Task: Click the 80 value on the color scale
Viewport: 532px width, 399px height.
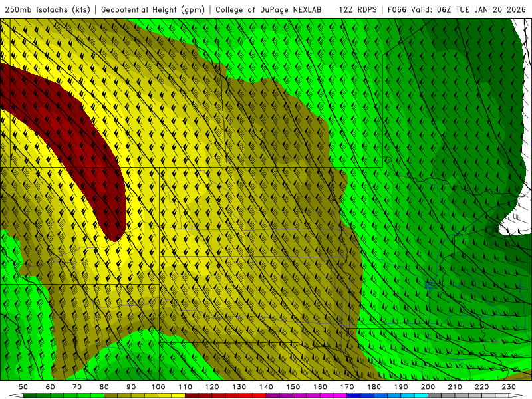Action: pos(104,387)
